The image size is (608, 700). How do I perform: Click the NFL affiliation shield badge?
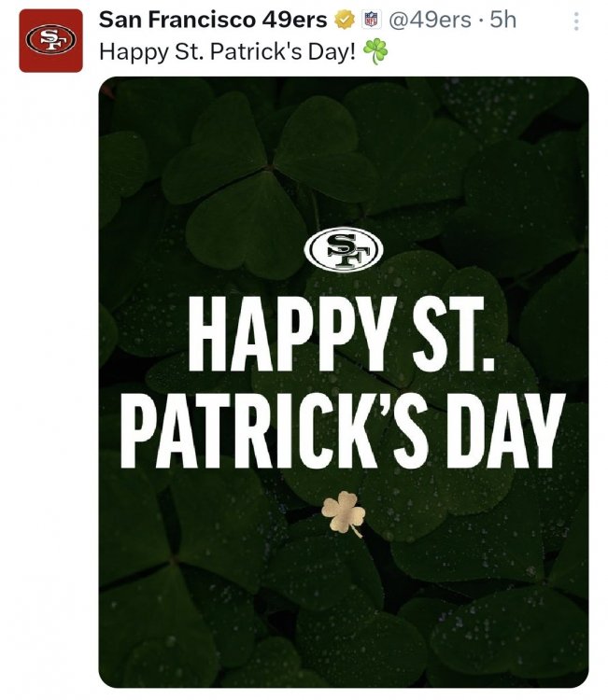click(371, 20)
